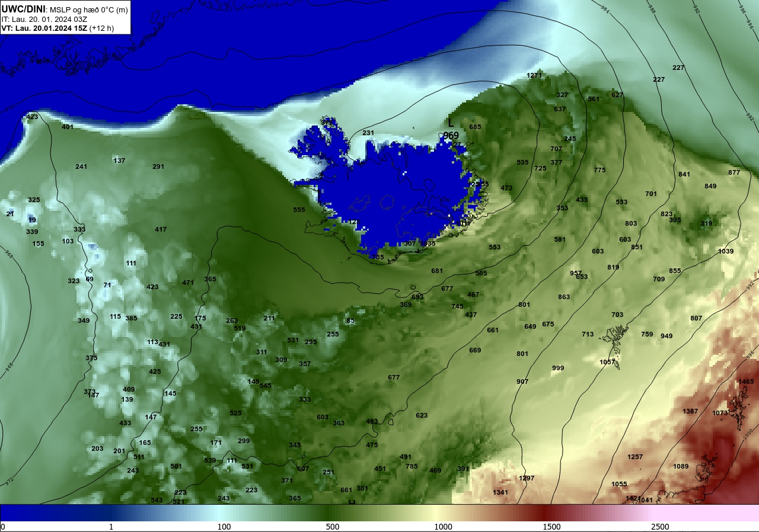Click the 669 height value

[475, 350]
